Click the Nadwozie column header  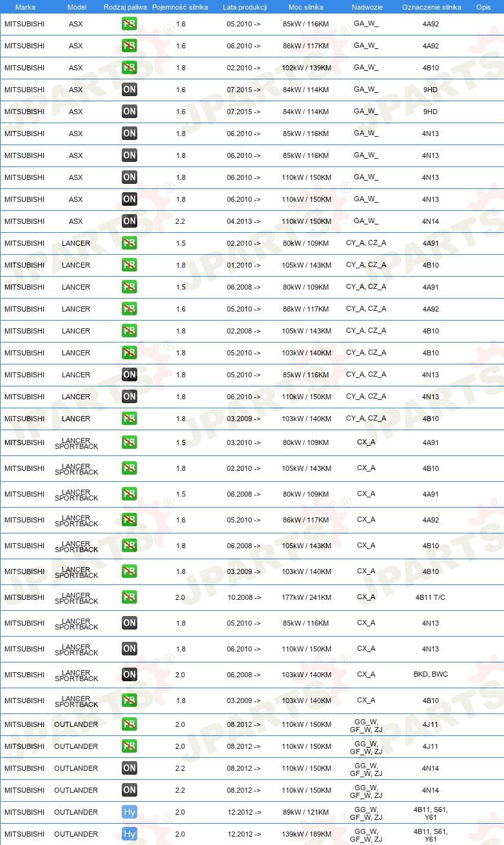point(367,7)
